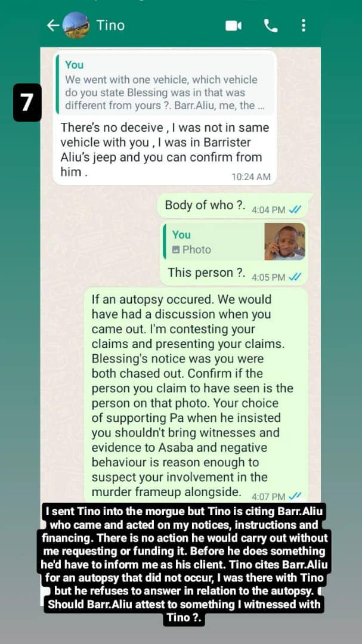Image resolution: width=362 pixels, height=644 pixels.
Task: Tap the 10:24 AM timestamp
Action: (x=251, y=177)
